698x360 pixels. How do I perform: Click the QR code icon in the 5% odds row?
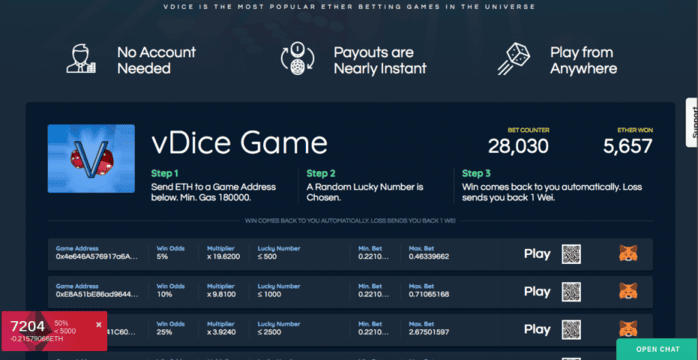pos(571,254)
